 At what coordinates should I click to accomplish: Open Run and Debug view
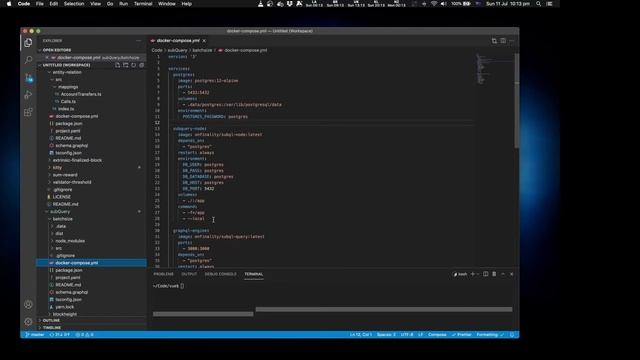pos(28,95)
